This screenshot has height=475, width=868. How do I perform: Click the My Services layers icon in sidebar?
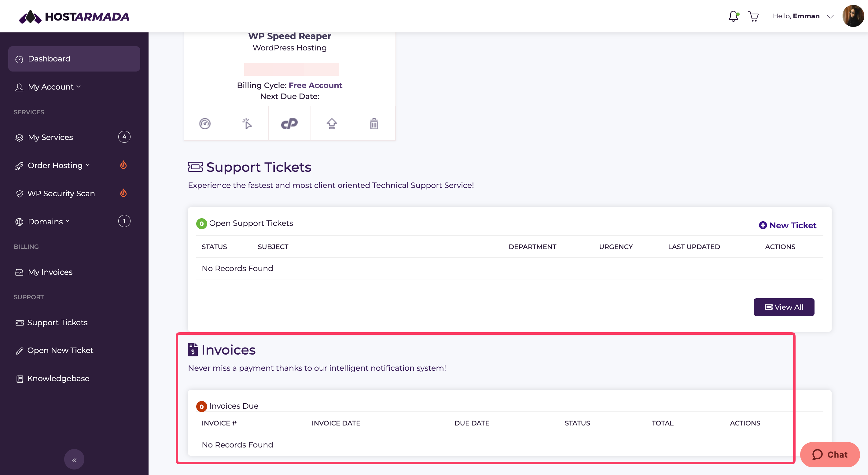coord(19,138)
